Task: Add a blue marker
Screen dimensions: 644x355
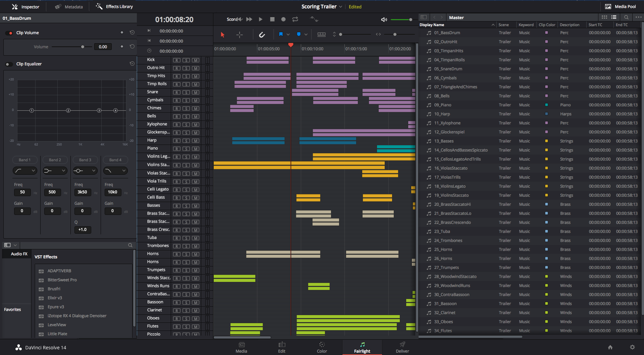Action: pyautogui.click(x=299, y=34)
